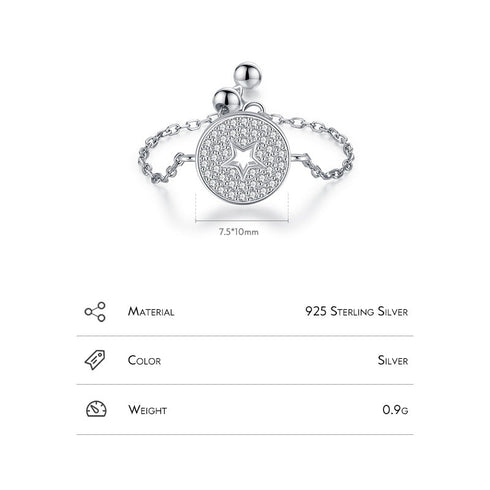Click the round crystal-paved pendant disc
Screen dimensions: 490x490
[x=242, y=160]
